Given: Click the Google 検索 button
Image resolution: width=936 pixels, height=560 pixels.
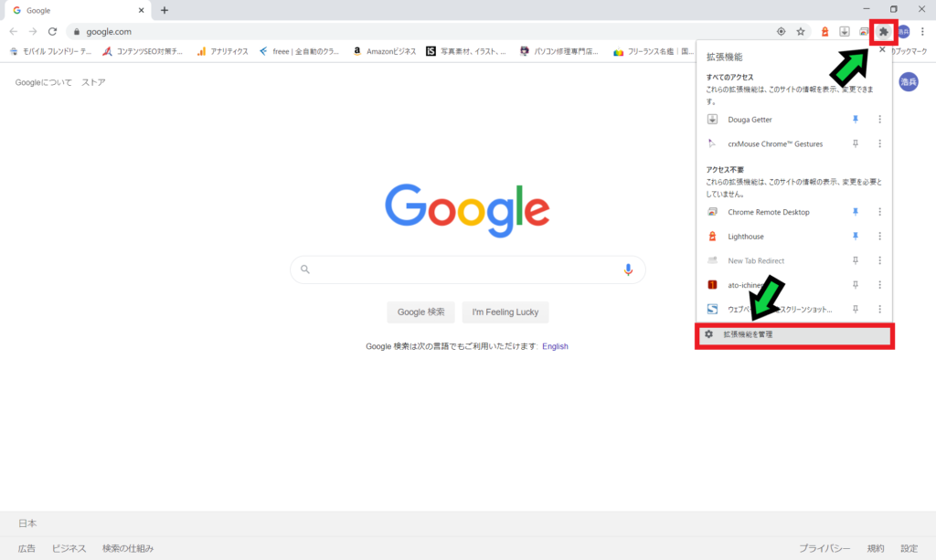Looking at the screenshot, I should point(420,312).
